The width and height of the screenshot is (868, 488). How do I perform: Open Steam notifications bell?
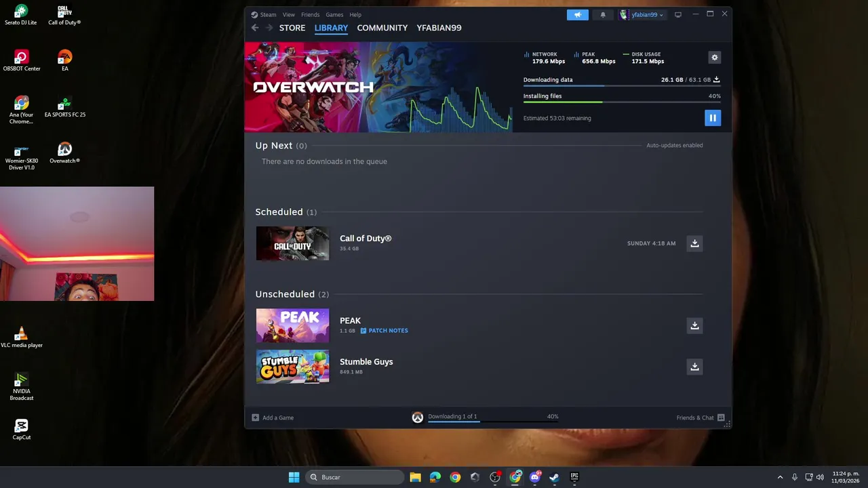tap(602, 14)
